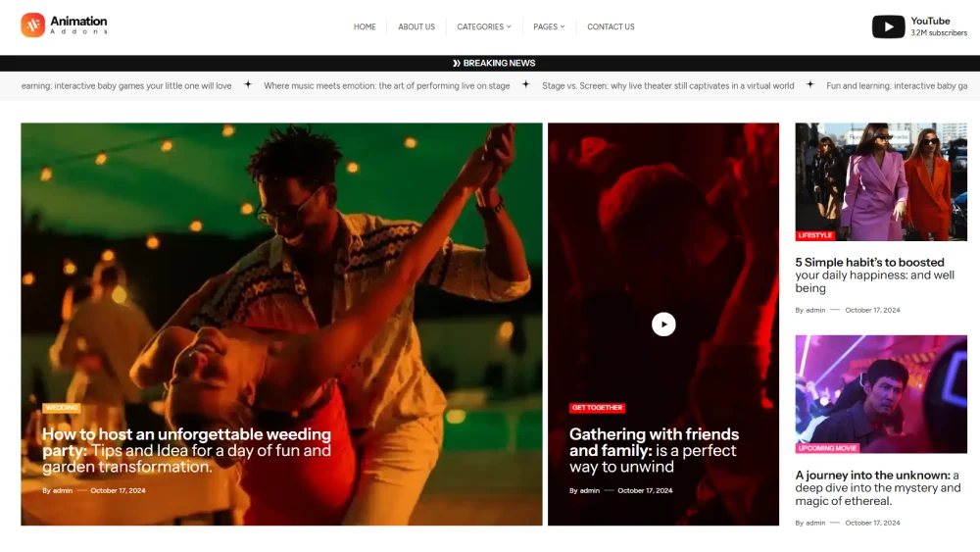Image resolution: width=980 pixels, height=552 pixels.
Task: Click the Breaking News double-arrow icon
Action: 456,63
